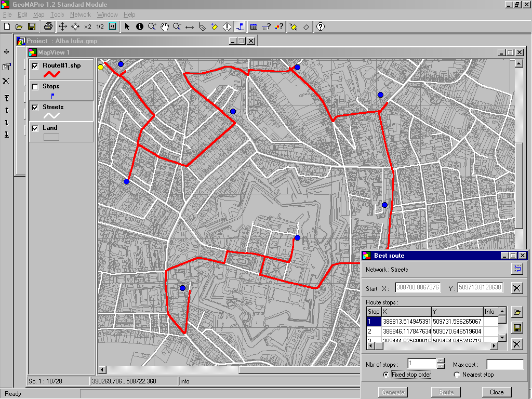Open the Network menu
The width and height of the screenshot is (532, 399).
pos(80,15)
